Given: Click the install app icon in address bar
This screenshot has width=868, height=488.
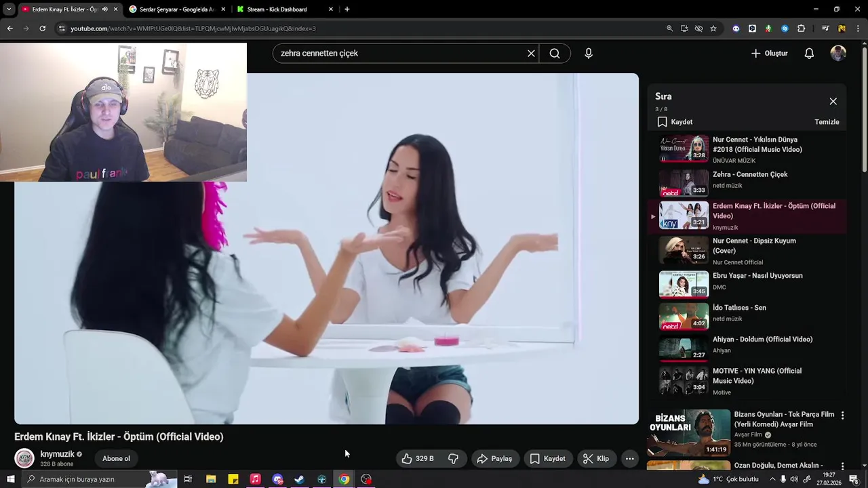Looking at the screenshot, I should pos(684,28).
